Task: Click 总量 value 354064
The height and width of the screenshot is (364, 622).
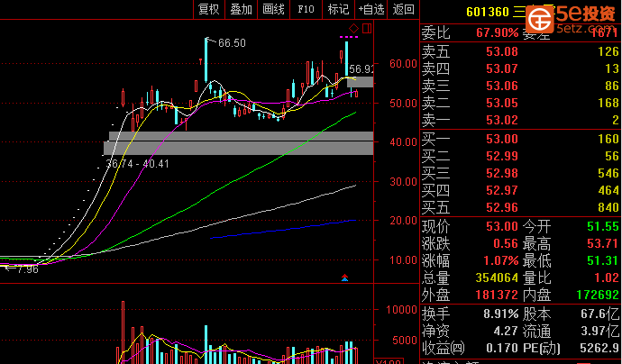Action: click(x=497, y=278)
